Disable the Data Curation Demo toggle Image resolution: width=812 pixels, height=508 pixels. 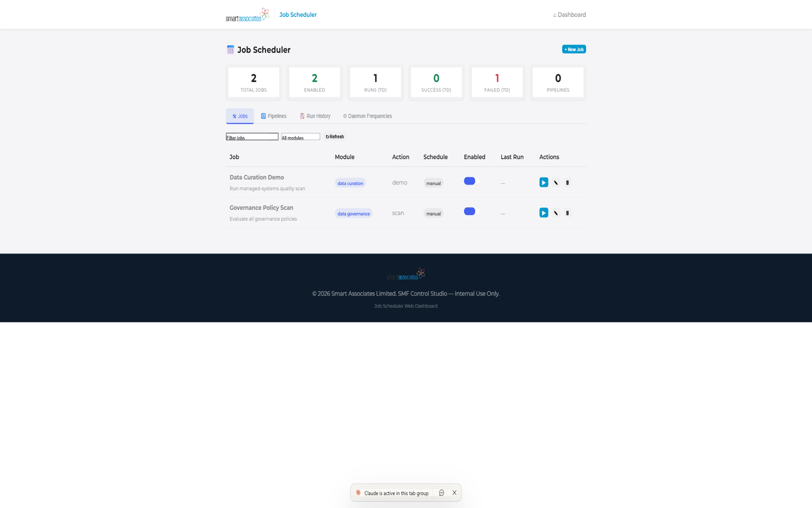coord(470,181)
